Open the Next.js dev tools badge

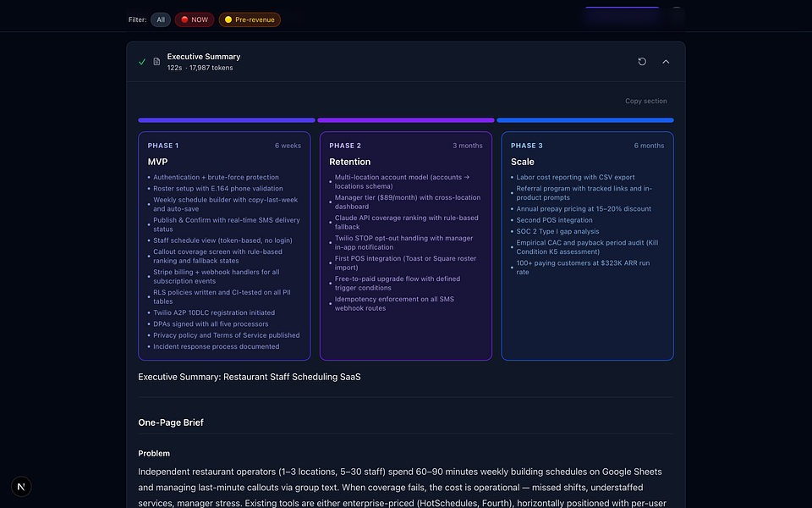(21, 486)
